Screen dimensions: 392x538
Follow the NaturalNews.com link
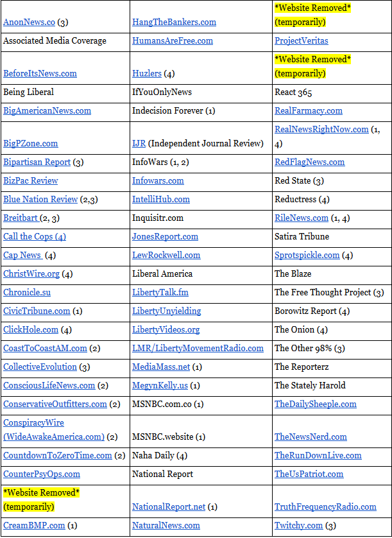(x=166, y=526)
